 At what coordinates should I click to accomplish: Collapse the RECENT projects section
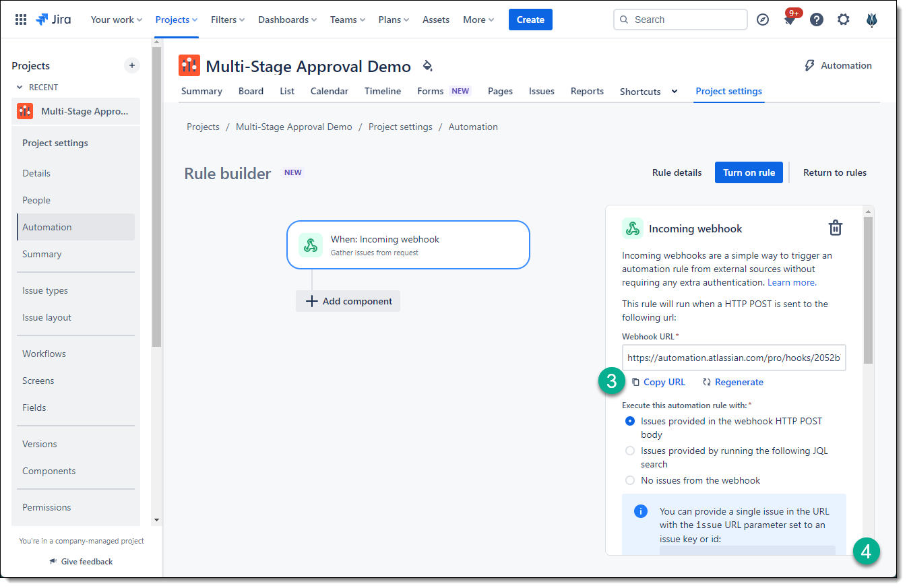[20, 87]
